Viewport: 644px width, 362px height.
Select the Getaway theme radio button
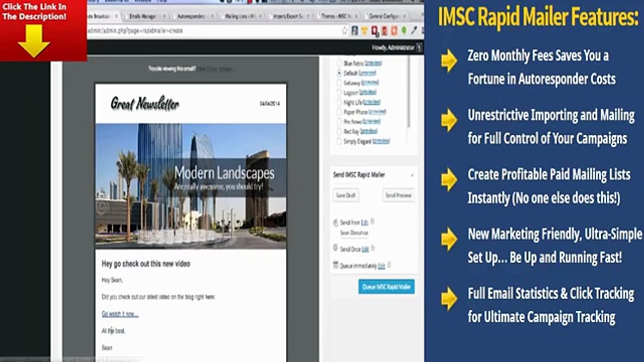pos(340,82)
